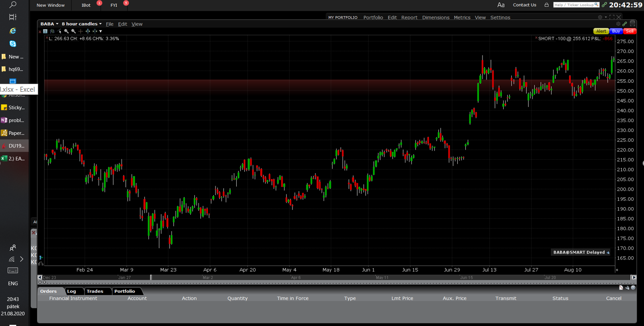Remove chart toolbar with red X
The width and height of the screenshot is (644, 326).
[40, 32]
